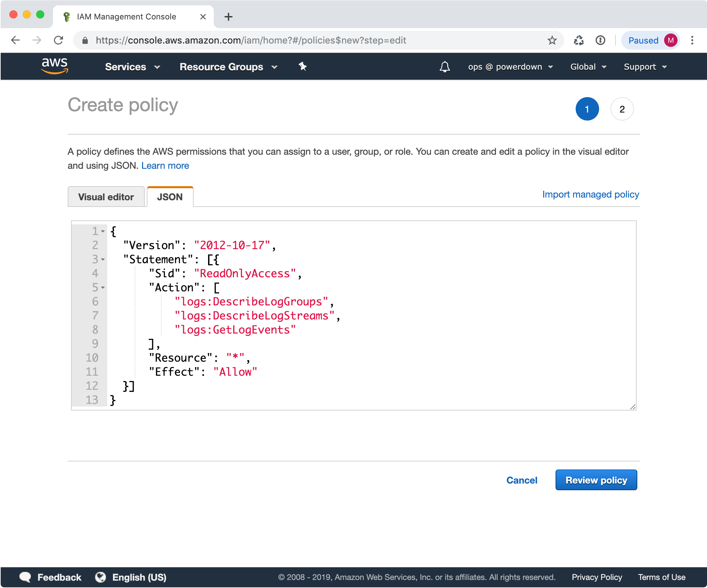Click "logs:DescribeLogGroups" in the editor
This screenshot has height=588, width=707.
(251, 302)
